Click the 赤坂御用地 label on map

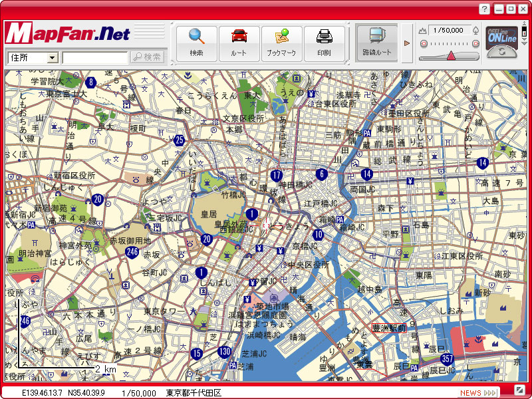pos(130,241)
